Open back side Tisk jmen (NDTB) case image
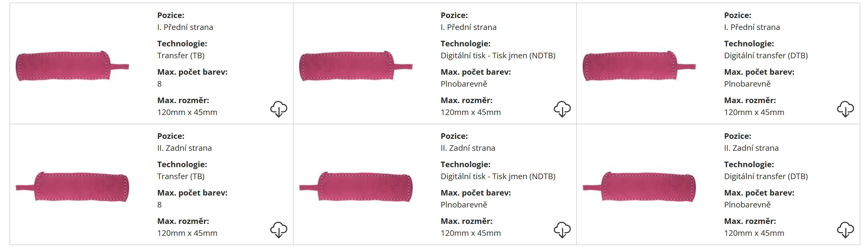The height and width of the screenshot is (248, 868). pos(356,187)
